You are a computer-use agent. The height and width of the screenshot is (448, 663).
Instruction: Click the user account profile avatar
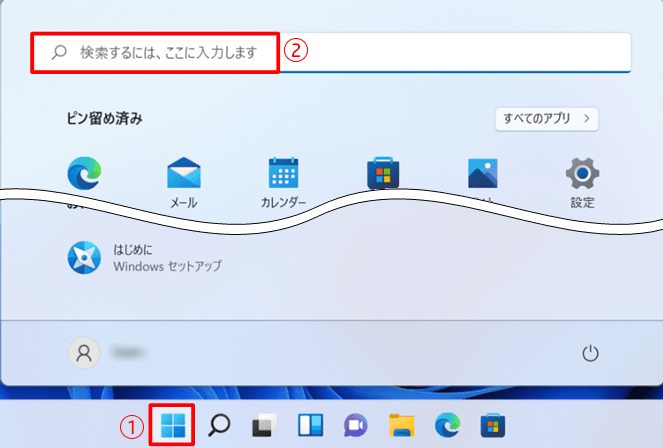tap(84, 352)
